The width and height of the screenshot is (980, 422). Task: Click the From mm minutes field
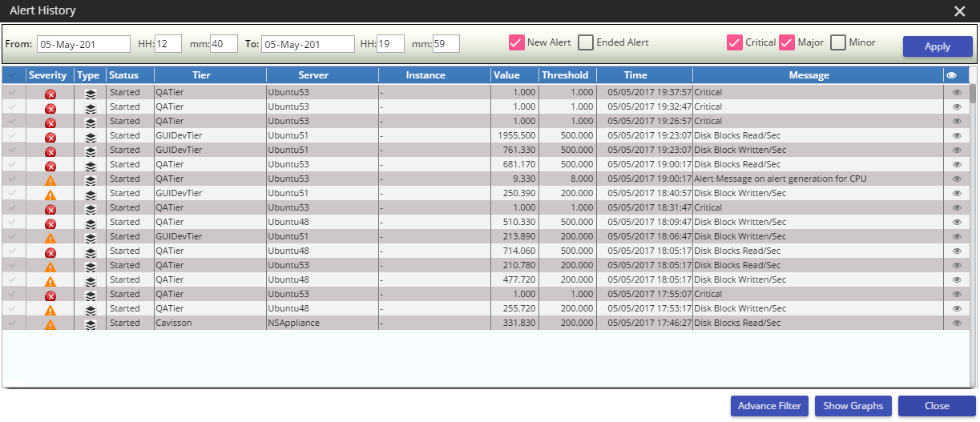click(x=224, y=44)
